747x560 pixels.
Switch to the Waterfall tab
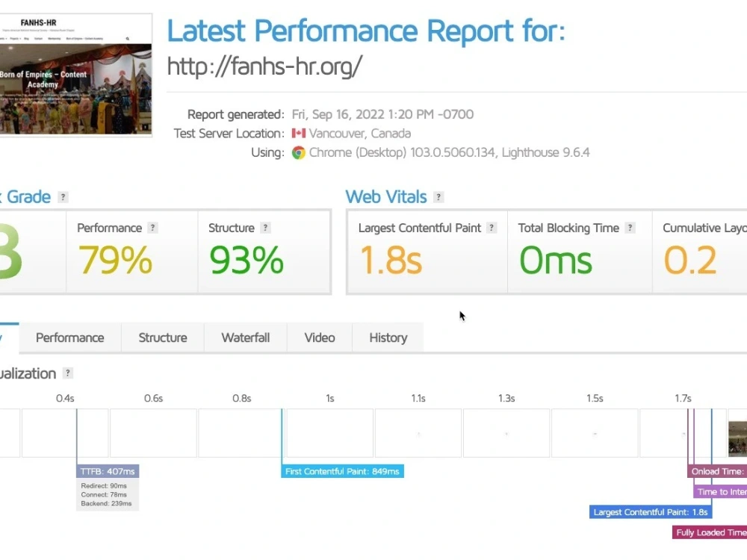pyautogui.click(x=245, y=337)
